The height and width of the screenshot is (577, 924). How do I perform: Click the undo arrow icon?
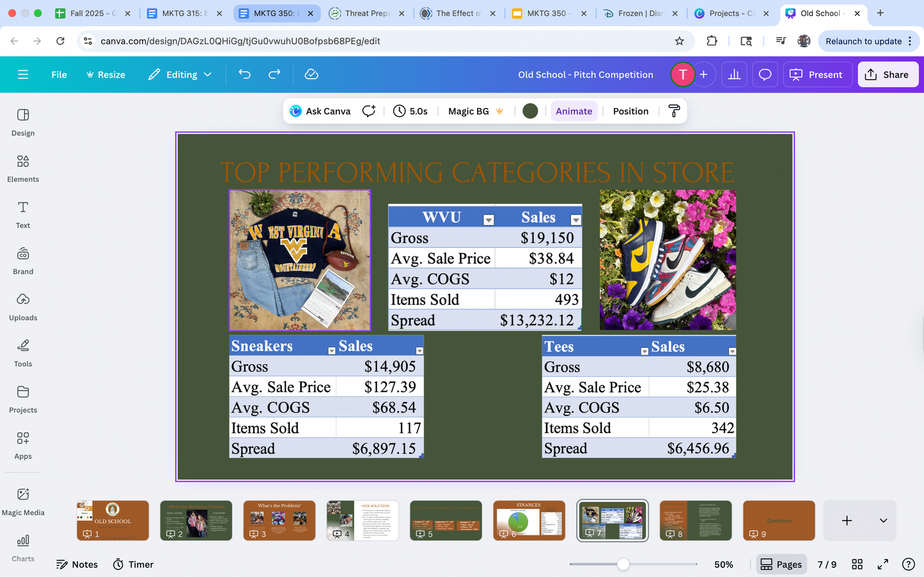244,75
